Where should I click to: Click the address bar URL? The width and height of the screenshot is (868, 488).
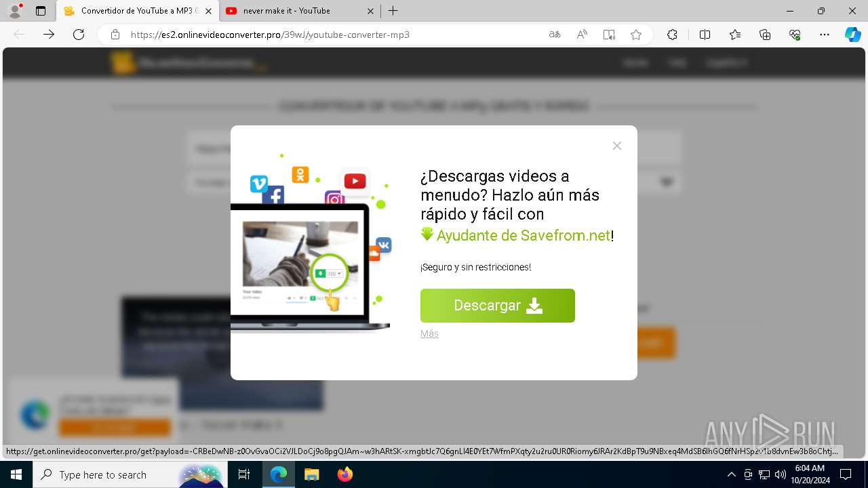270,35
